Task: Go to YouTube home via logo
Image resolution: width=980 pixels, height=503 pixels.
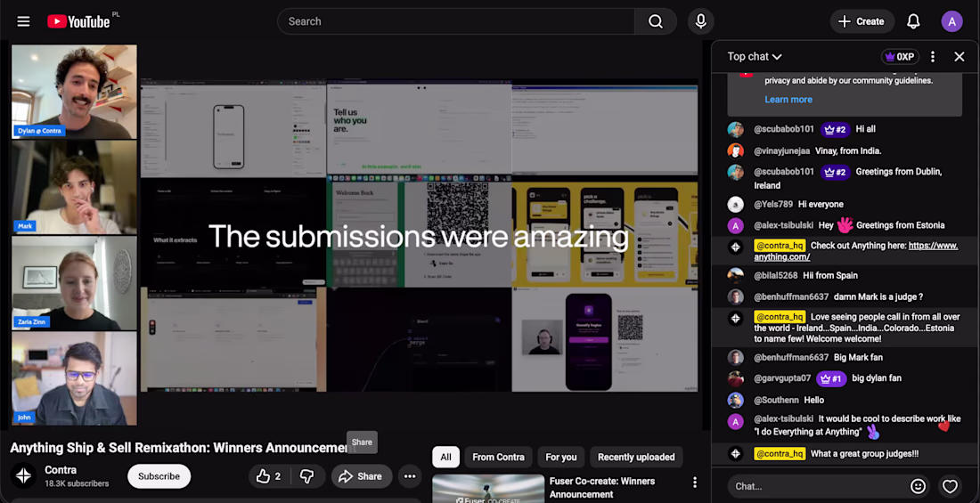Action: pos(79,21)
